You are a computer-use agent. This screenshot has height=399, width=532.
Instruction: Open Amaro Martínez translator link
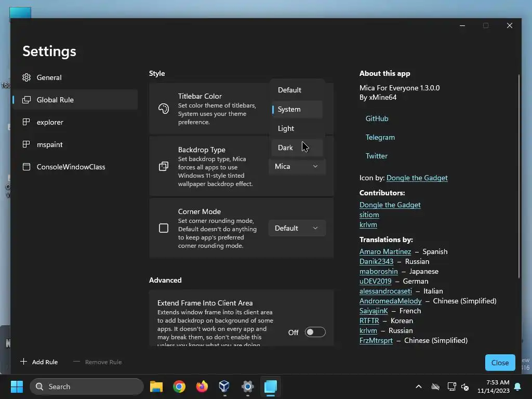(385, 252)
